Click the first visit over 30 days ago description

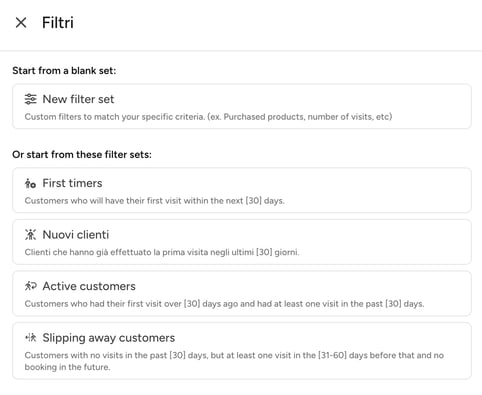(224, 304)
